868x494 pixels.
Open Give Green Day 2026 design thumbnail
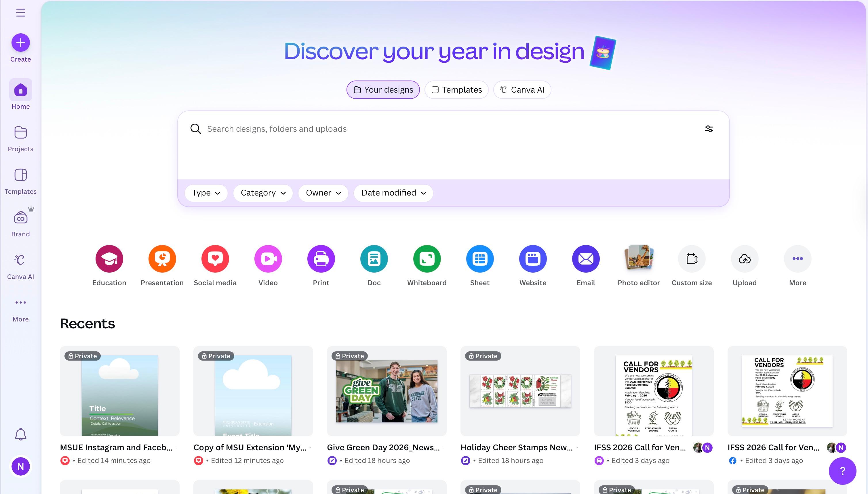coord(387,391)
